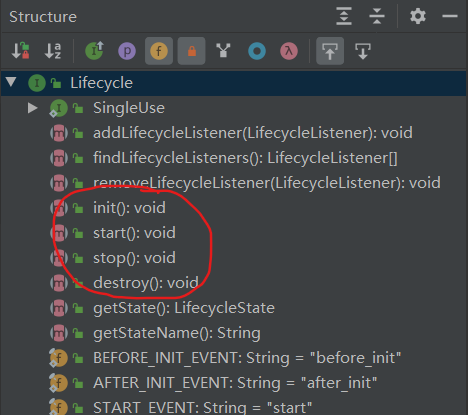Image resolution: width=468 pixels, height=415 pixels.
Task: Toggle Autoscroll to Source
Action: tap(330, 51)
